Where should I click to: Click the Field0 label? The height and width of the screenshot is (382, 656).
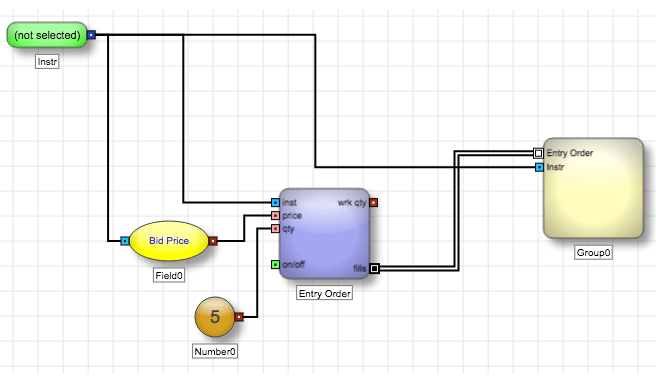click(x=169, y=275)
